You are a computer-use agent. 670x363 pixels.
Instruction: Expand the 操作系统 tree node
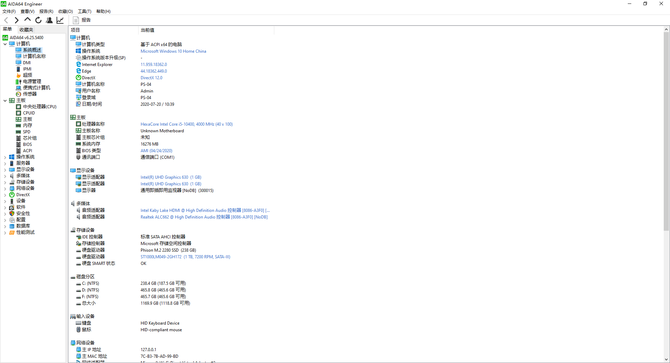tap(5, 157)
